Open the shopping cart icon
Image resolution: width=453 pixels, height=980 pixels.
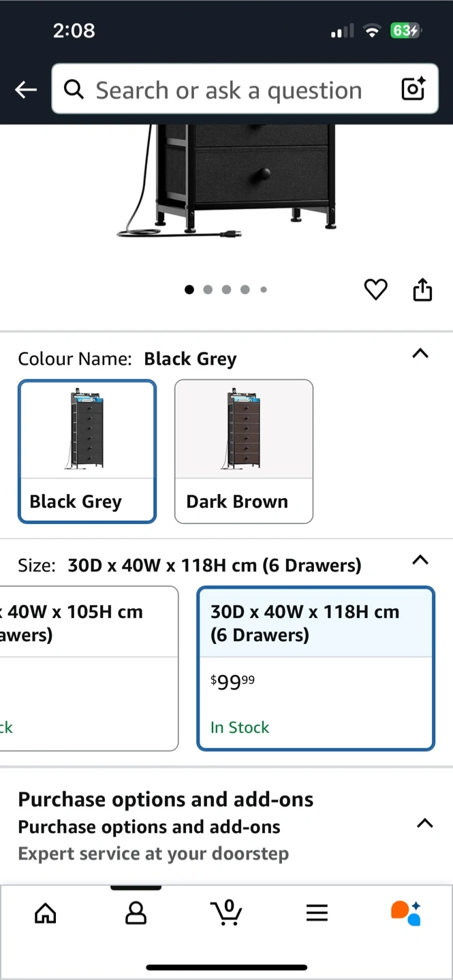(x=226, y=912)
